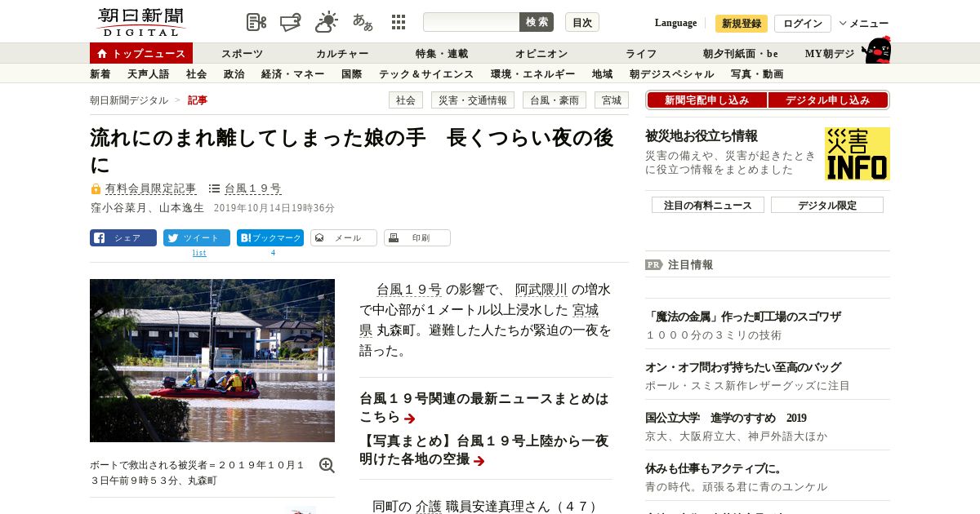Select テック＆サイエンス in the sub navigation
This screenshot has height=514, width=980.
pyautogui.click(x=426, y=74)
